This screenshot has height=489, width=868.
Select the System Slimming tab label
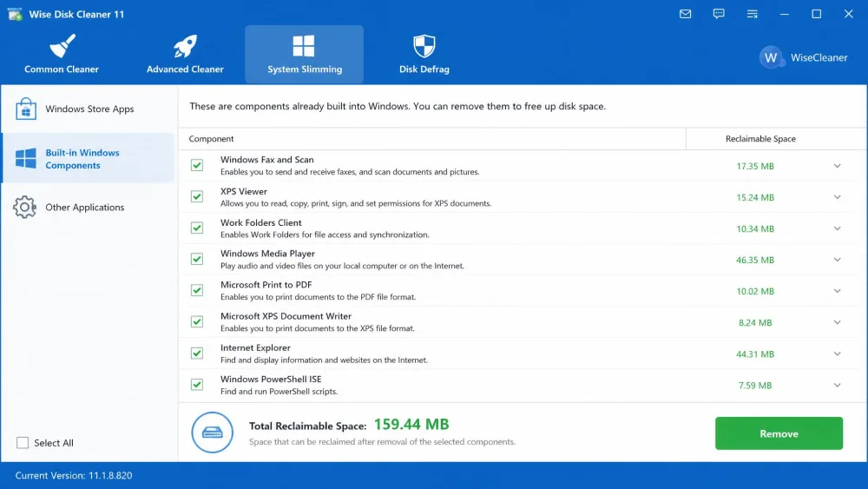click(305, 69)
